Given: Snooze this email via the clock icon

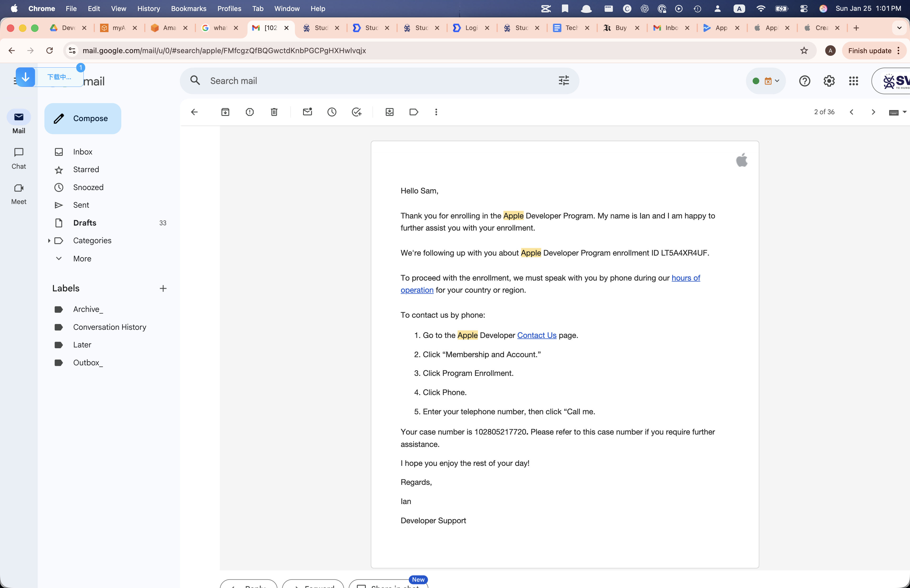Looking at the screenshot, I should click(332, 112).
